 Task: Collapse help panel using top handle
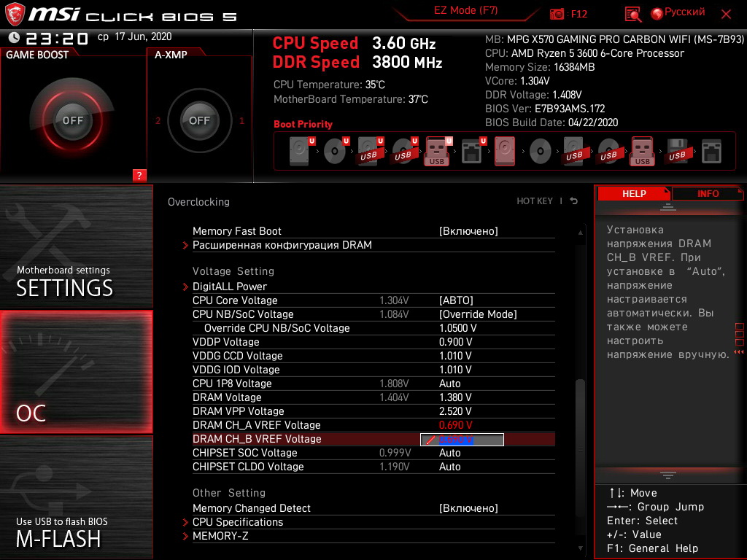668,207
